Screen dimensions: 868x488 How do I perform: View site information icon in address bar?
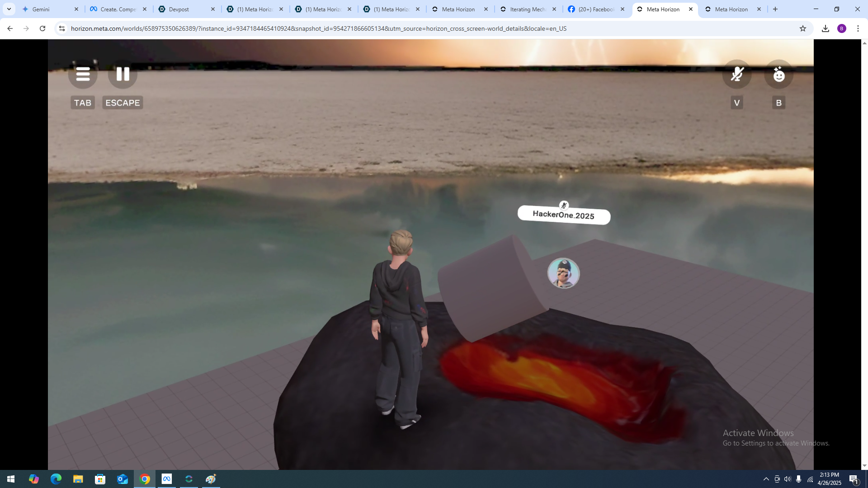[x=62, y=28]
